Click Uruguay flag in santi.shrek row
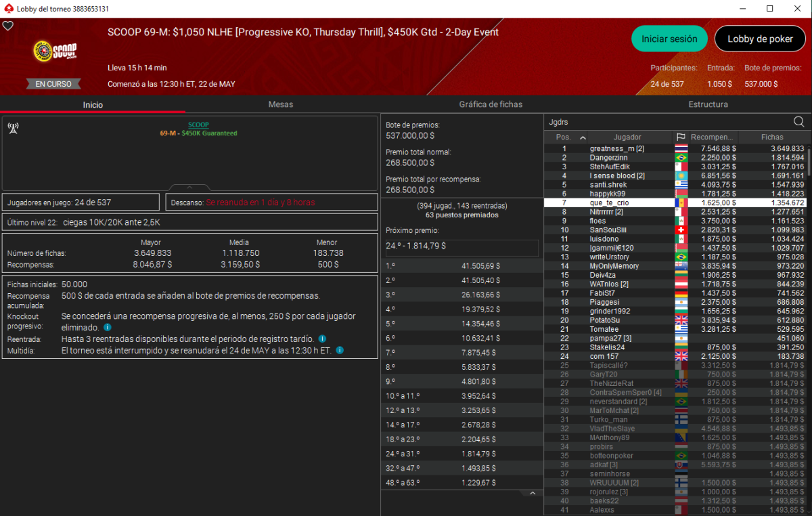This screenshot has height=516, width=812. tap(681, 184)
